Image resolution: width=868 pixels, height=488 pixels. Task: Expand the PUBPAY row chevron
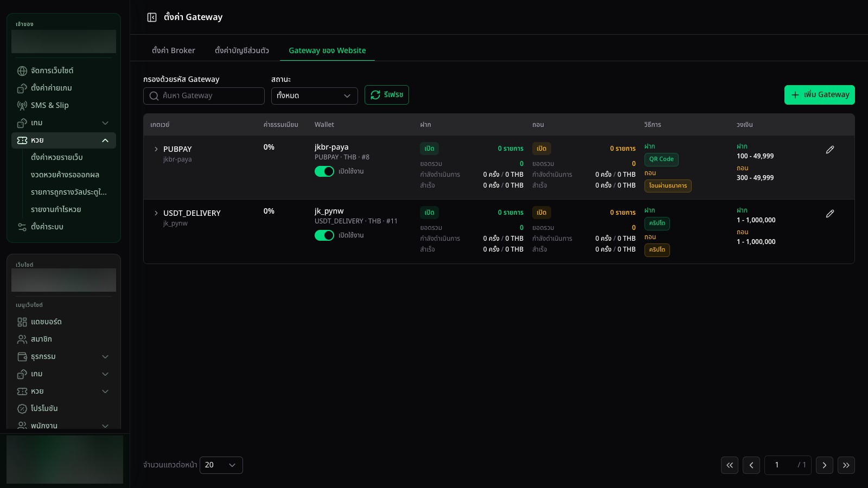click(156, 149)
